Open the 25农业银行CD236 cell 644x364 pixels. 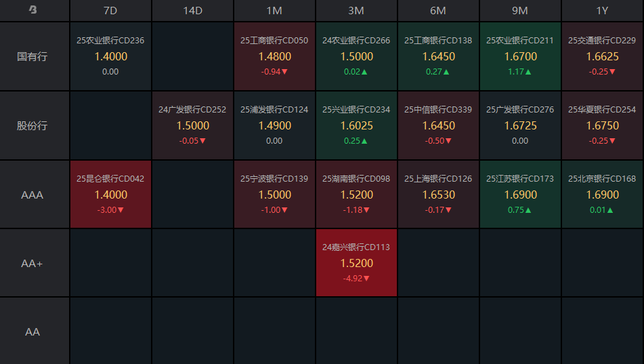point(110,56)
